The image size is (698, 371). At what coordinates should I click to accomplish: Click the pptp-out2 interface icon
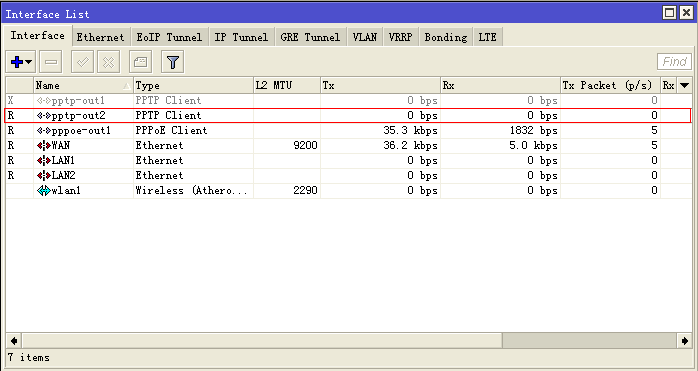pyautogui.click(x=43, y=116)
